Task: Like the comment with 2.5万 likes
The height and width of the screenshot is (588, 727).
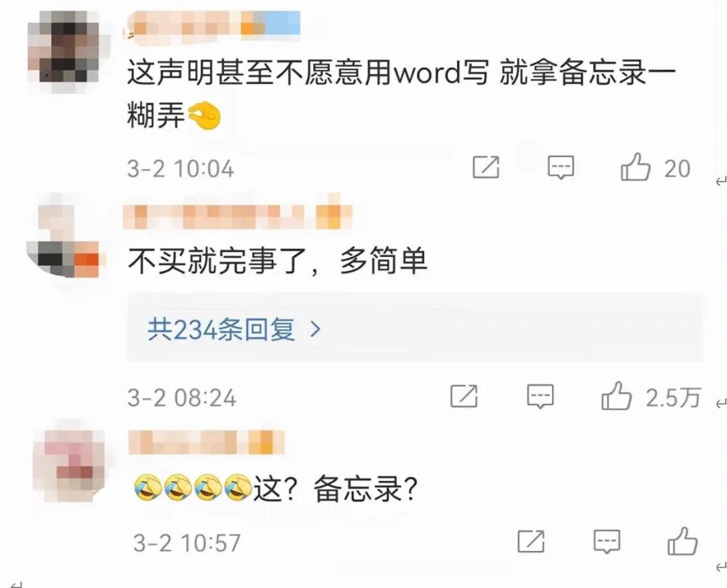Action: tap(616, 396)
